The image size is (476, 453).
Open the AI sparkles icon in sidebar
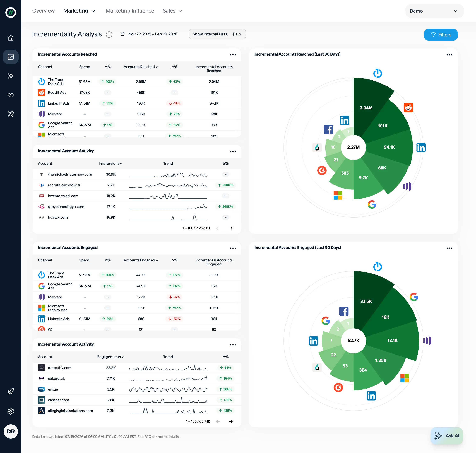11,76
